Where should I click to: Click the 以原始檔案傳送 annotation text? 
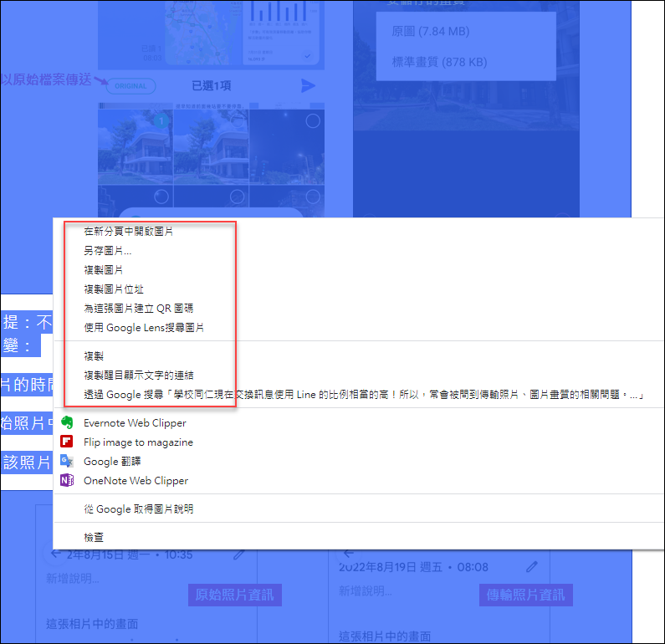[x=46, y=79]
